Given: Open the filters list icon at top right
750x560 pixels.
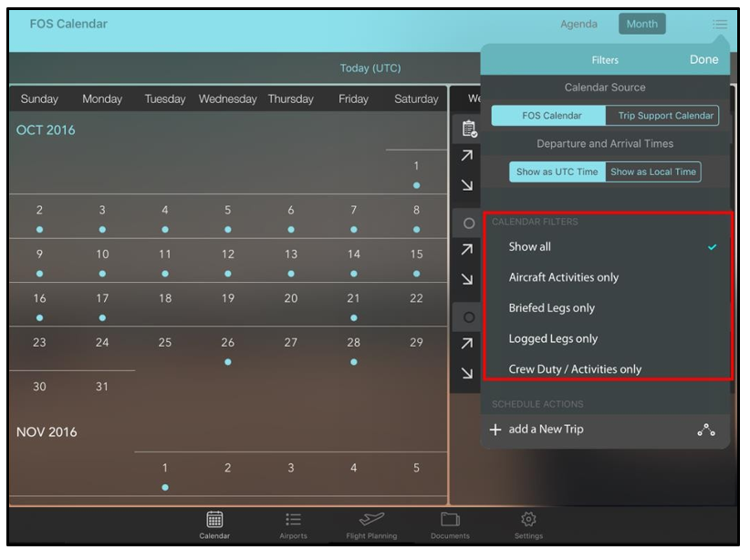Looking at the screenshot, I should 720,25.
